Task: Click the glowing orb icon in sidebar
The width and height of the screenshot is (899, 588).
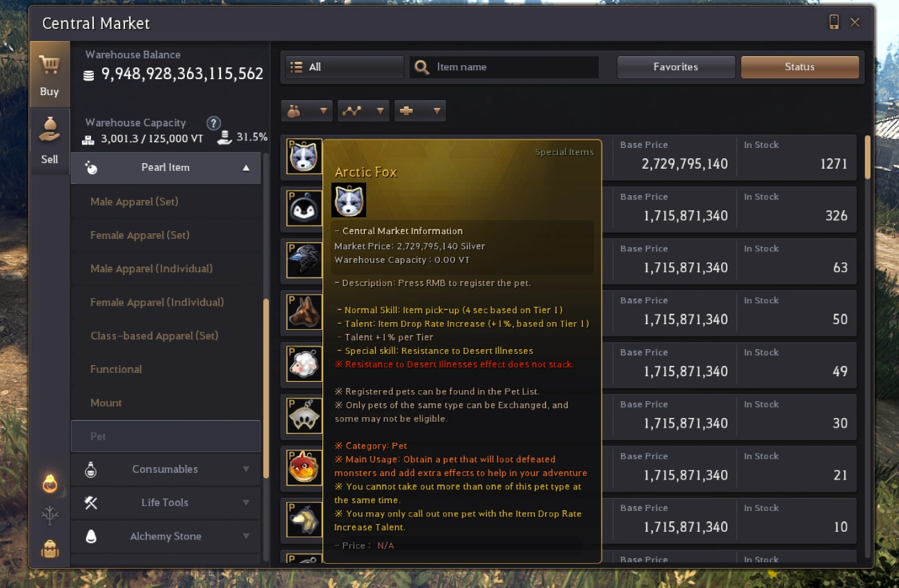Action: (x=50, y=482)
